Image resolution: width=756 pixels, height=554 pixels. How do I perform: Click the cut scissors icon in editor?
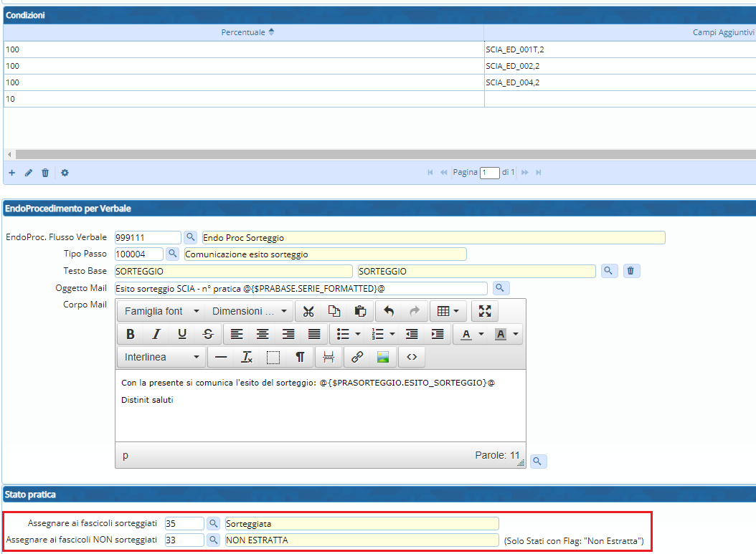(x=308, y=311)
